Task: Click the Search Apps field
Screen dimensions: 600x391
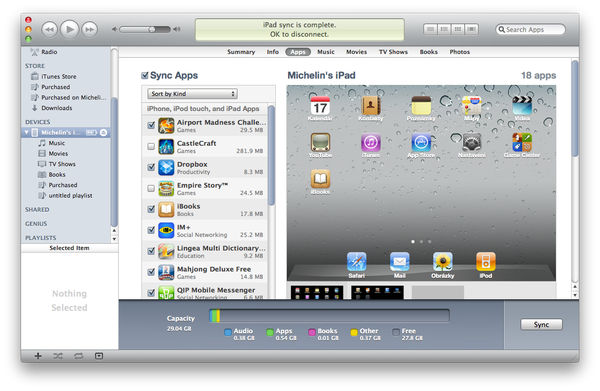Action: pos(530,29)
